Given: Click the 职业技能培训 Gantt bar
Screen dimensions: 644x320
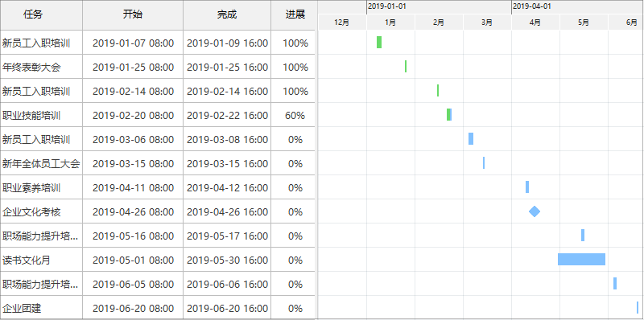Looking at the screenshot, I should point(449,114).
